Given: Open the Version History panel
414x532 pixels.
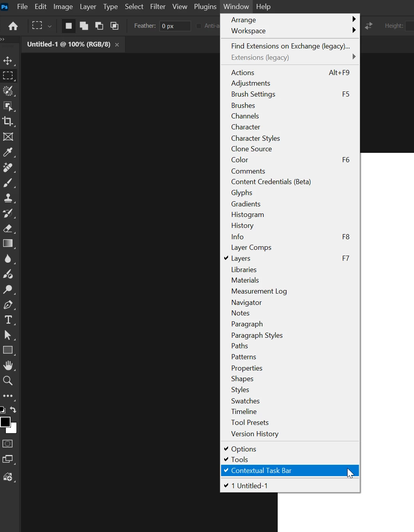Looking at the screenshot, I should pos(290,434).
